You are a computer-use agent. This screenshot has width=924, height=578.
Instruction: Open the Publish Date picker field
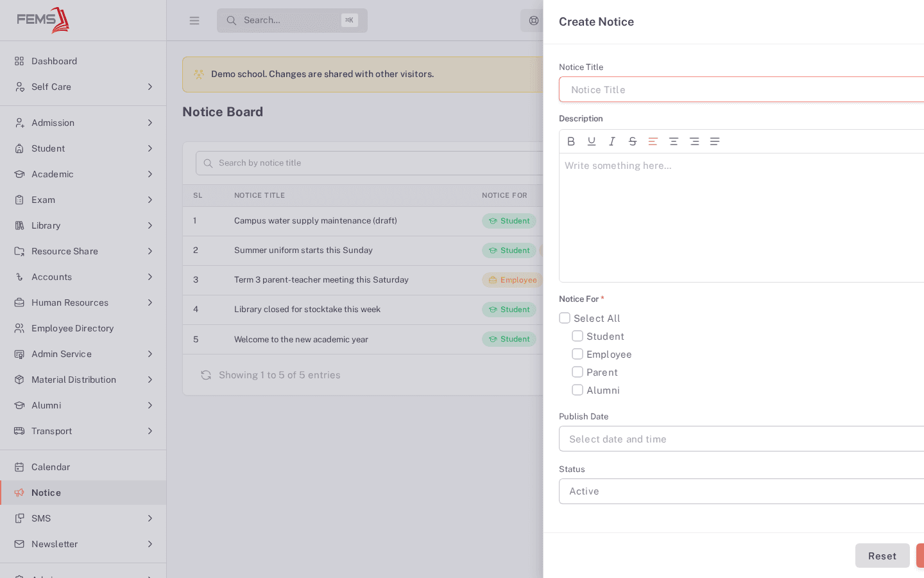click(741, 439)
